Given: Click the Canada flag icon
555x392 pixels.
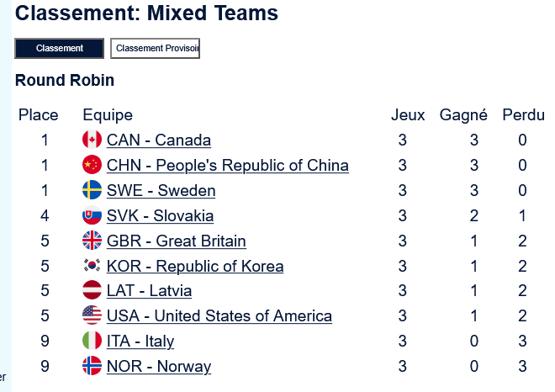Looking at the screenshot, I should (x=92, y=140).
